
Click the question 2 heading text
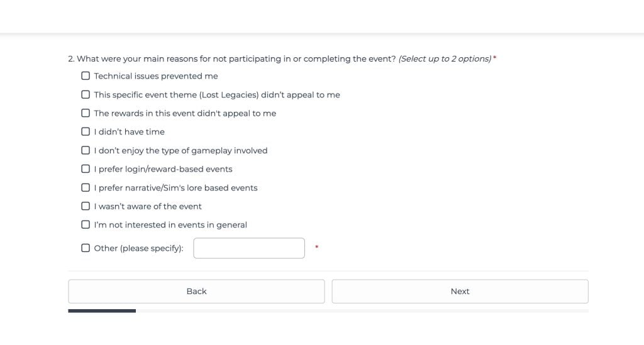(x=233, y=59)
